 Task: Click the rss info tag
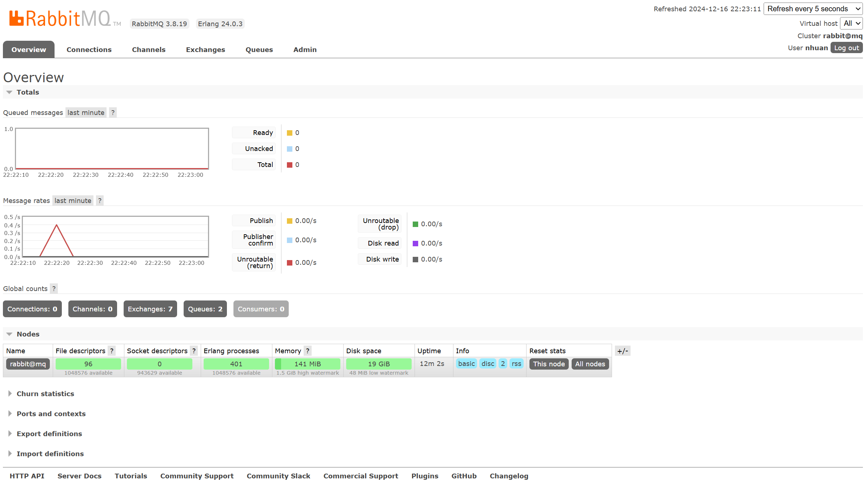click(516, 364)
